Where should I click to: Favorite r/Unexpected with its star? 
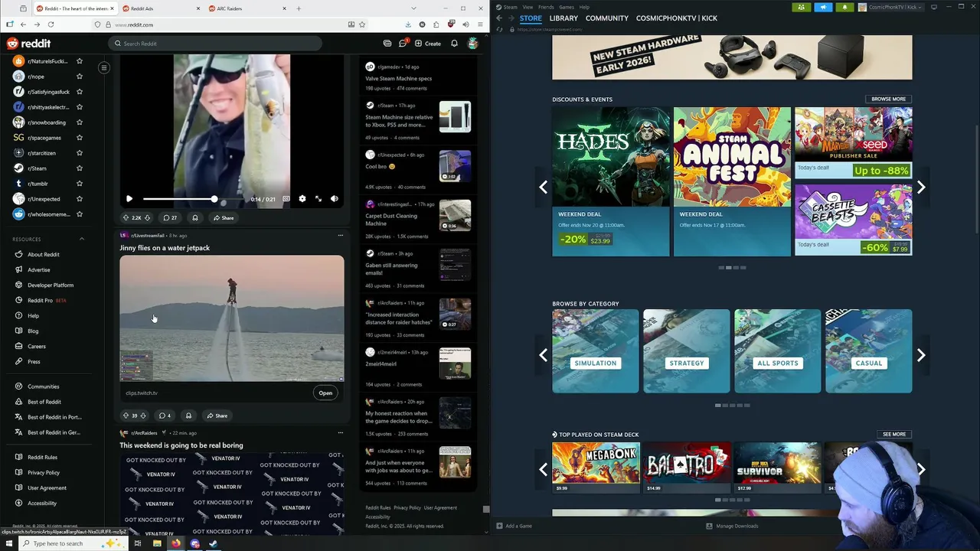pos(80,199)
